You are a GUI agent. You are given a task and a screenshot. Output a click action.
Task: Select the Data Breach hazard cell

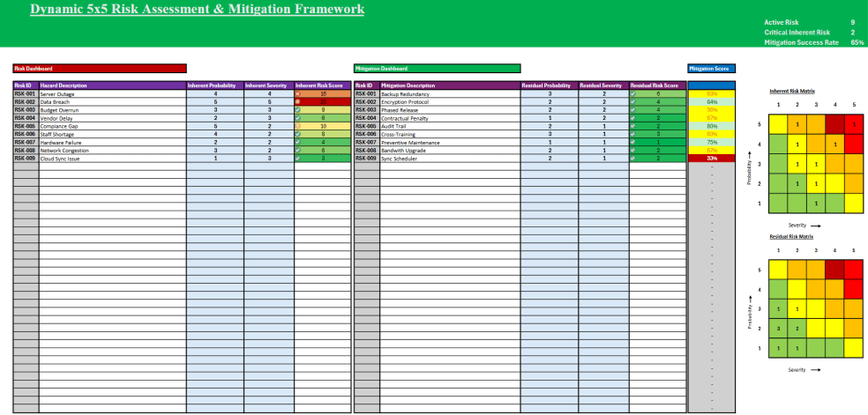pos(112,102)
